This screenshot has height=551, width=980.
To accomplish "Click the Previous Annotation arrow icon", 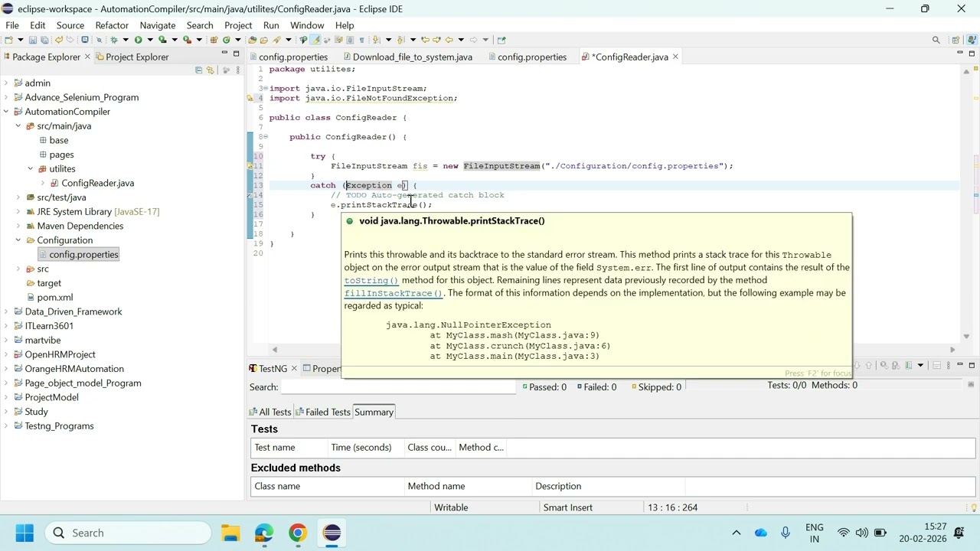I will pyautogui.click(x=400, y=40).
